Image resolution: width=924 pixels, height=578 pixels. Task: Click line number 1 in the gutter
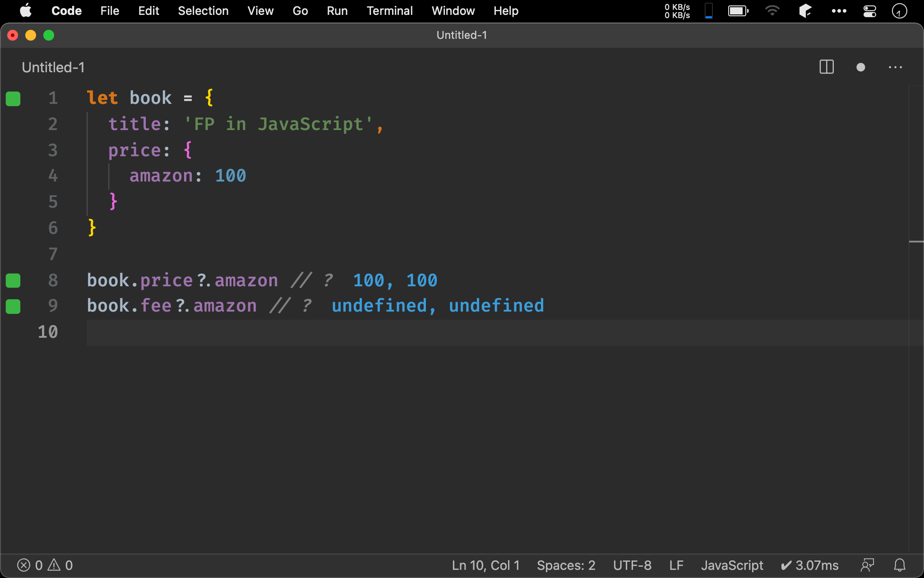53,98
